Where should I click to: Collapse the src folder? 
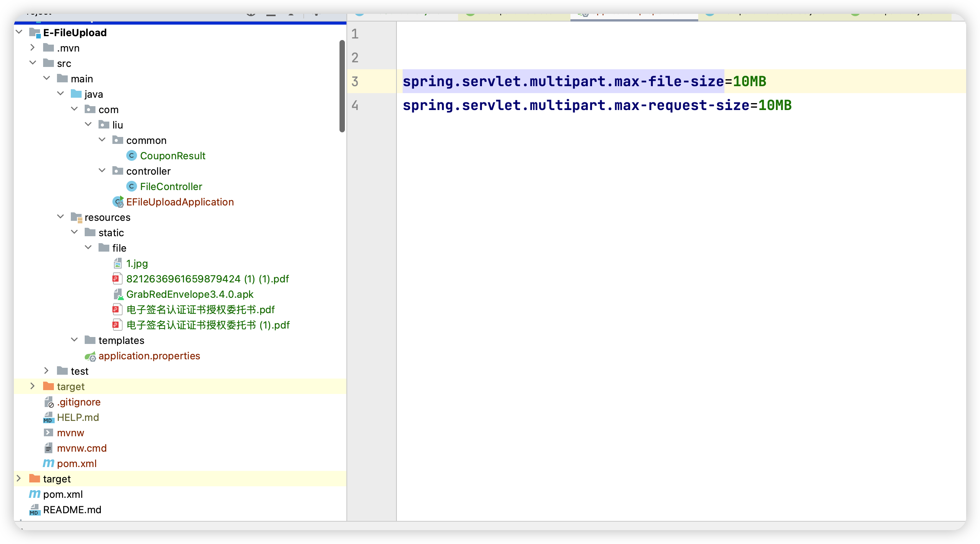(x=33, y=63)
